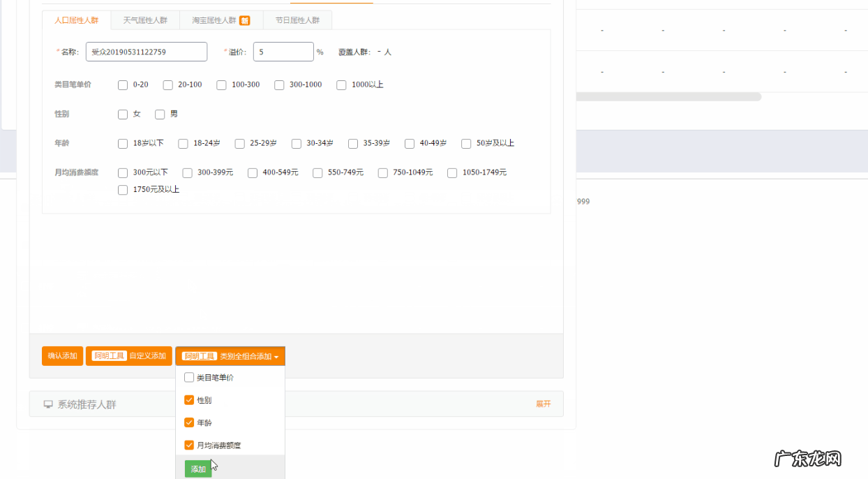Enable the 18岁以下 age checkbox

[x=122, y=143]
